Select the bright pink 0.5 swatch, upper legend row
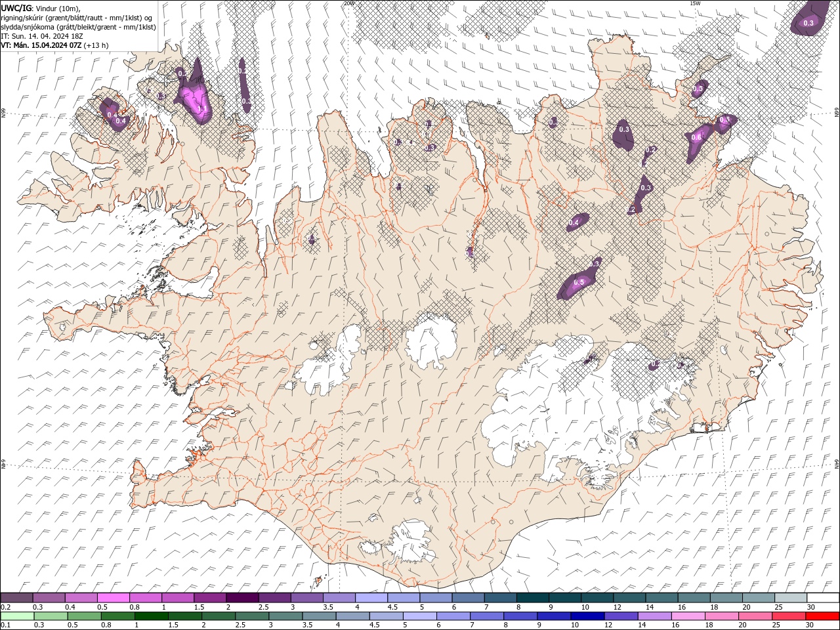The image size is (840, 630). coord(114,598)
